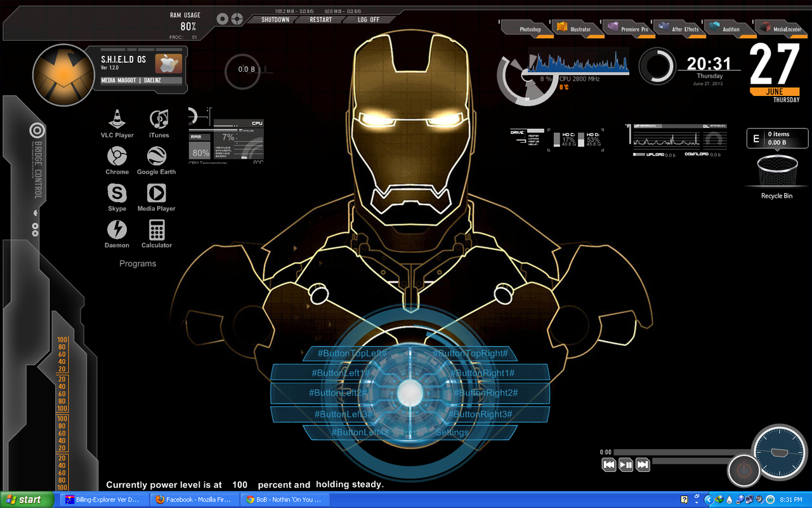This screenshot has height=508, width=812.
Task: Click the CPU 2800 MHz meter
Action: tap(579, 79)
